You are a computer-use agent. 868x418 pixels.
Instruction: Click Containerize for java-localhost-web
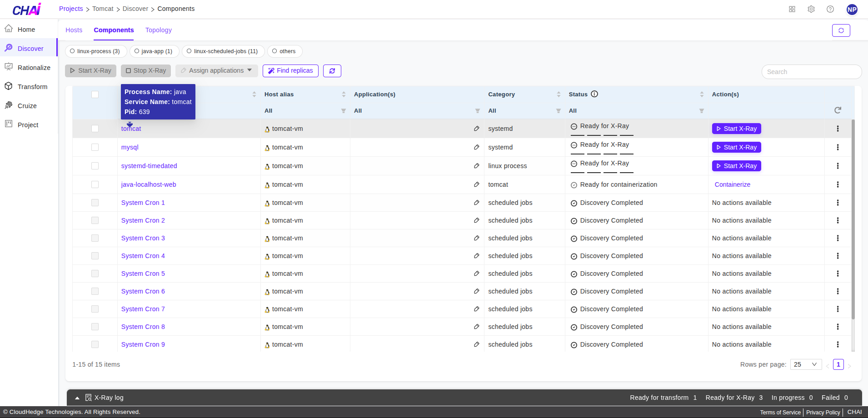coord(733,184)
